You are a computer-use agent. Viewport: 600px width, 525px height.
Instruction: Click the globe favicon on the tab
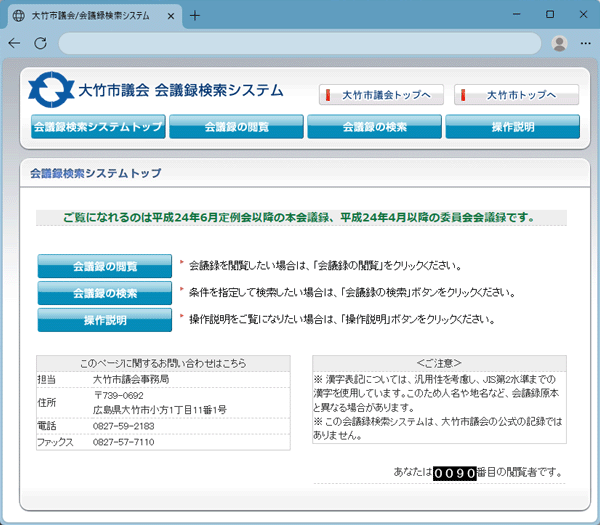(18, 16)
